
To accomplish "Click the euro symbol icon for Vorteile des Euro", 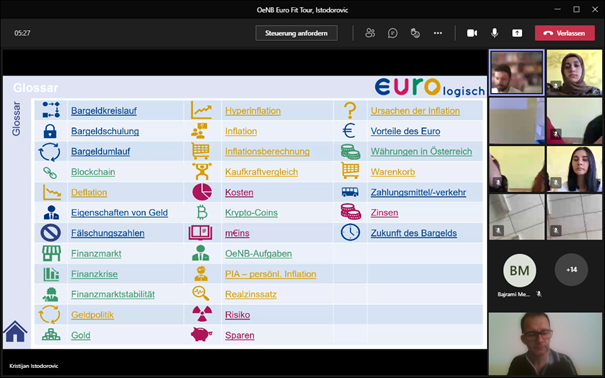I will point(349,131).
